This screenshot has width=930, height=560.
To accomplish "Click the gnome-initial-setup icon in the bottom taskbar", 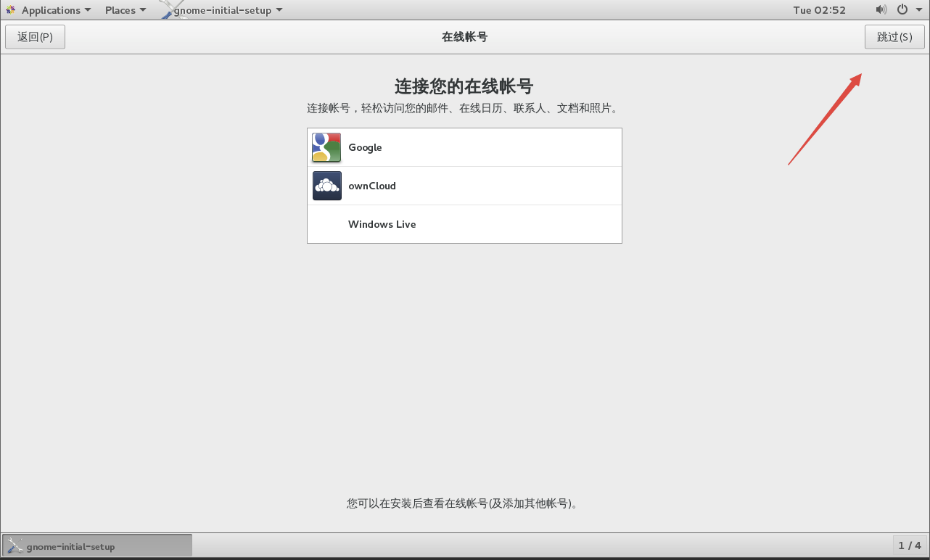I will tap(15, 545).
